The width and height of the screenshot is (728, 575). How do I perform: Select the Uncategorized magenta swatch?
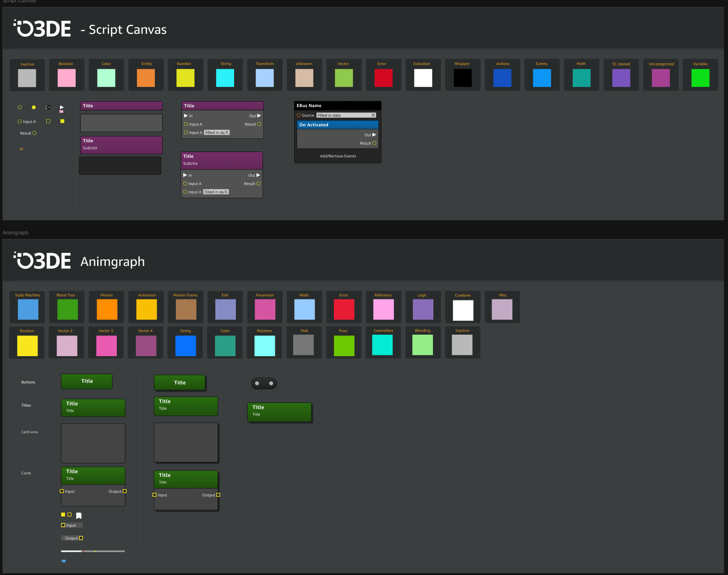click(x=661, y=78)
